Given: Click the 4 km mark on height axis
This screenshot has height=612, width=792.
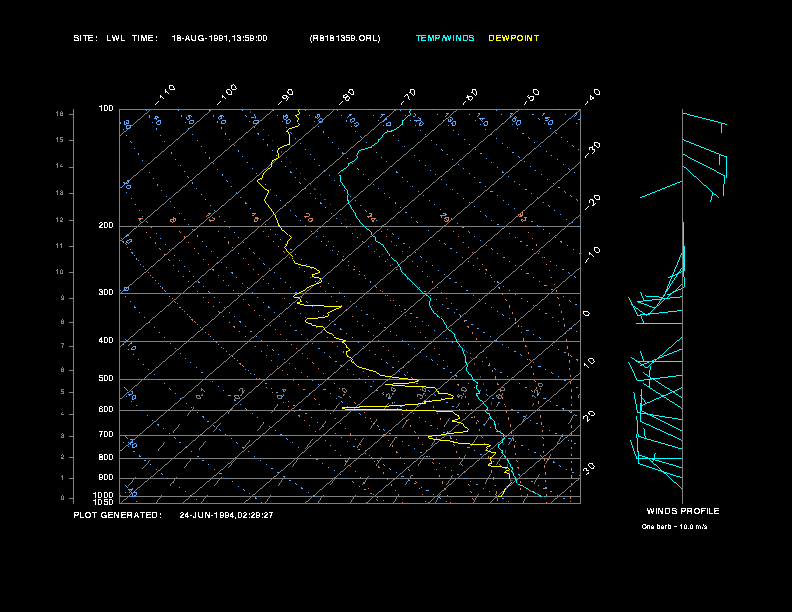Looking at the screenshot, I should (x=63, y=414).
